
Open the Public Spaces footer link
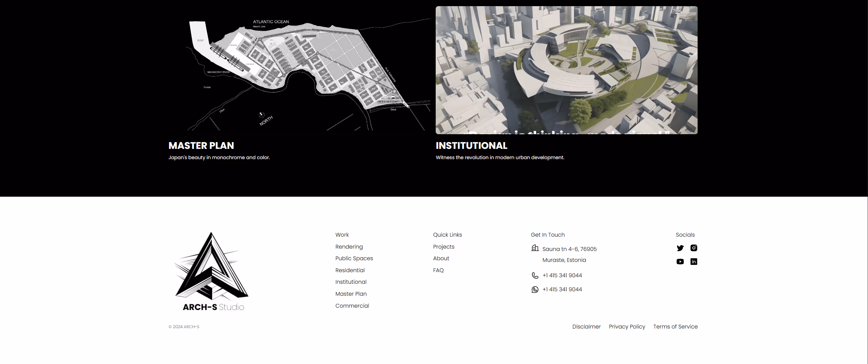354,258
